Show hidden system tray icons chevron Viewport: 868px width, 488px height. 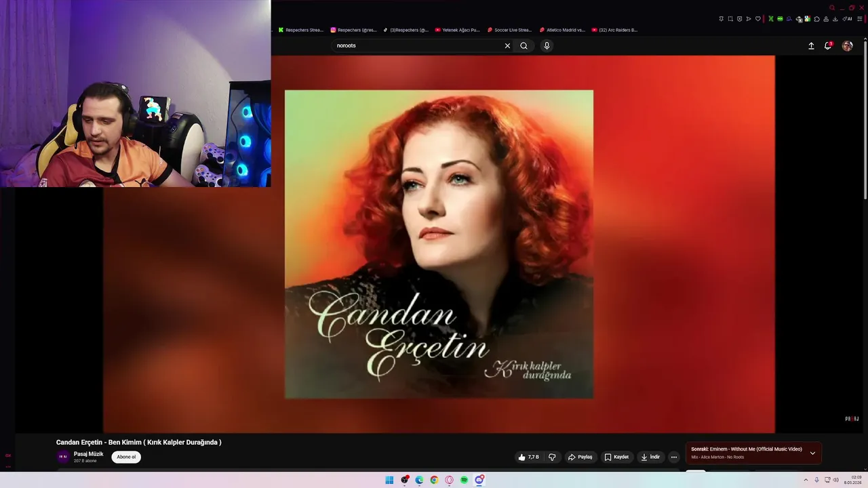[x=806, y=480]
